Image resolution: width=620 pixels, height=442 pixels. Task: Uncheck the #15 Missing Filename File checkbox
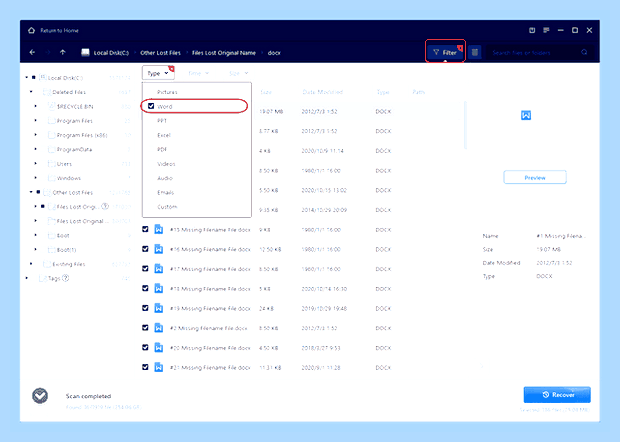(x=145, y=229)
